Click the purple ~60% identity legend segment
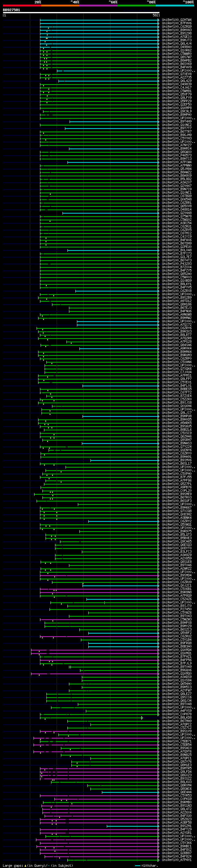The height and width of the screenshot is (868, 197). pyautogui.click(x=99, y=6)
